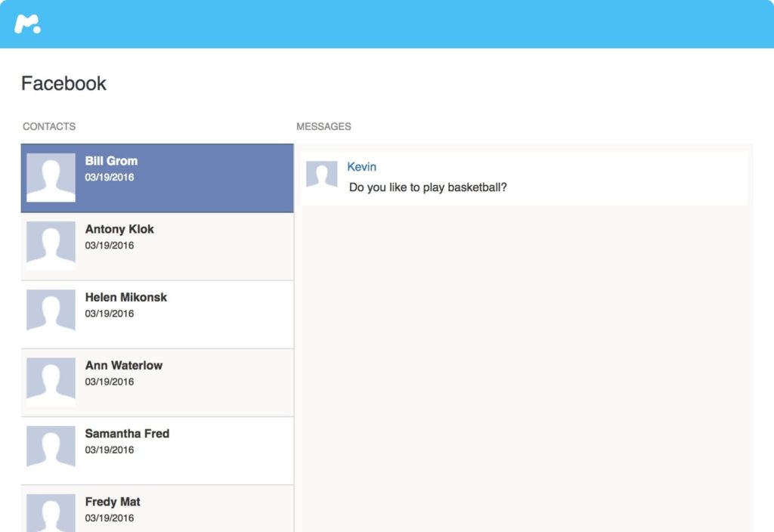Viewport: 774px width, 532px height.
Task: Select Samantha Fred contact name
Action: [127, 433]
